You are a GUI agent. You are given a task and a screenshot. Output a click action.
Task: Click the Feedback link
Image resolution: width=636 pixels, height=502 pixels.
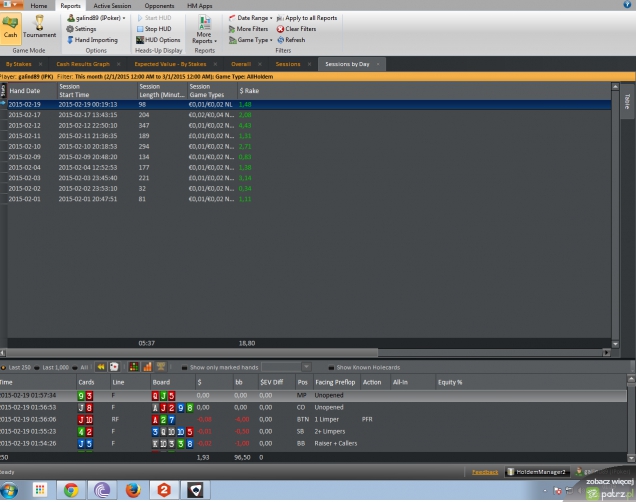pos(484,470)
